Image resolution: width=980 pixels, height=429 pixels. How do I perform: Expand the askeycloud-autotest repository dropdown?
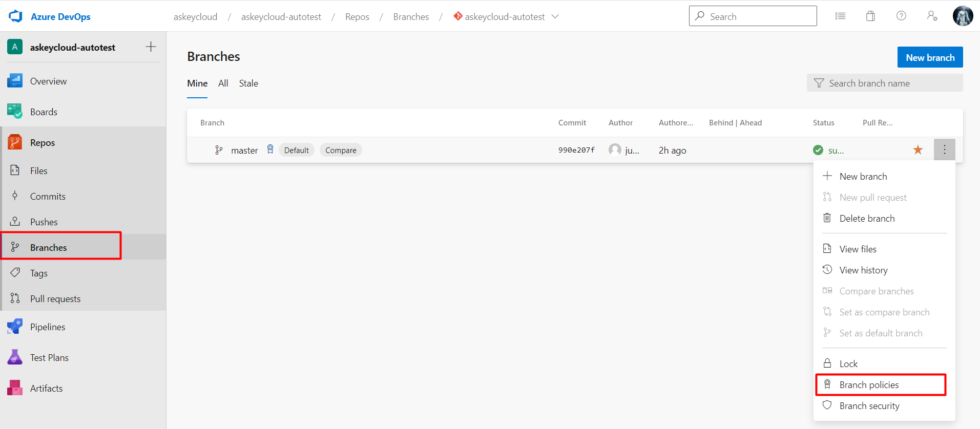click(x=506, y=16)
